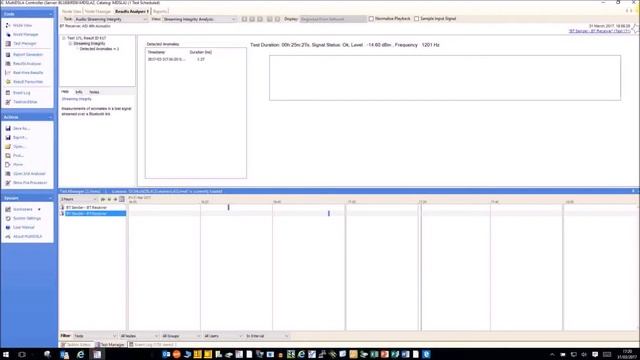This screenshot has width=640, height=360.
Task: Toggle the Normalise Playback checkbox
Action: click(x=371, y=19)
